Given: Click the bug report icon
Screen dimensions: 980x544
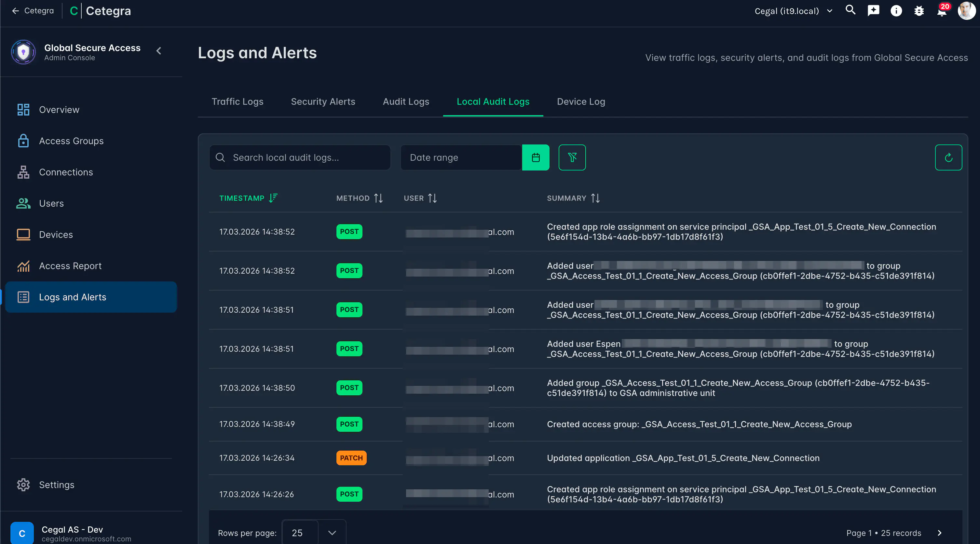Looking at the screenshot, I should pos(919,11).
